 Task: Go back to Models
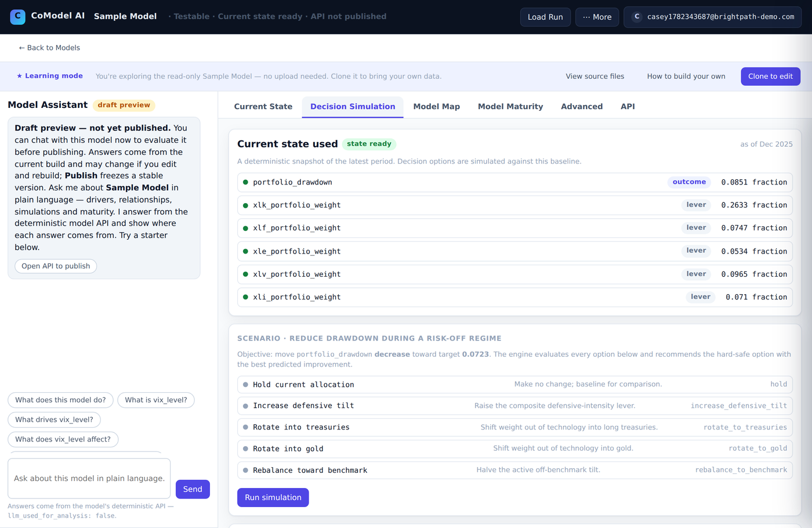[49, 48]
